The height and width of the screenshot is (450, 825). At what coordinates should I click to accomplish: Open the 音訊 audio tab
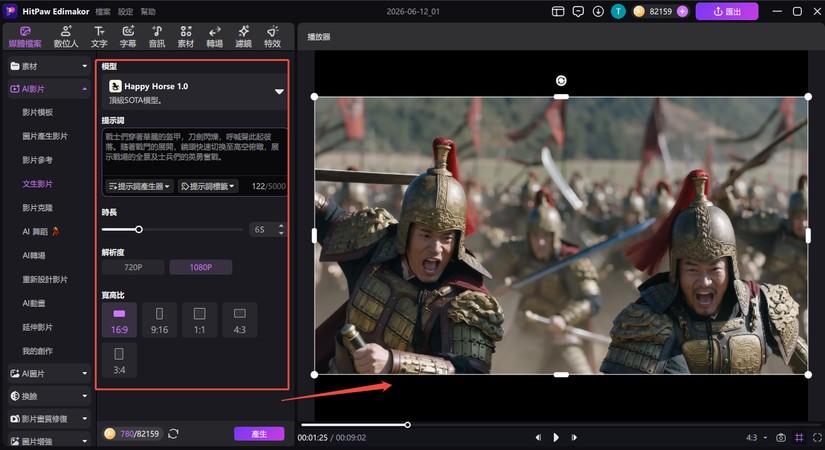click(x=157, y=37)
